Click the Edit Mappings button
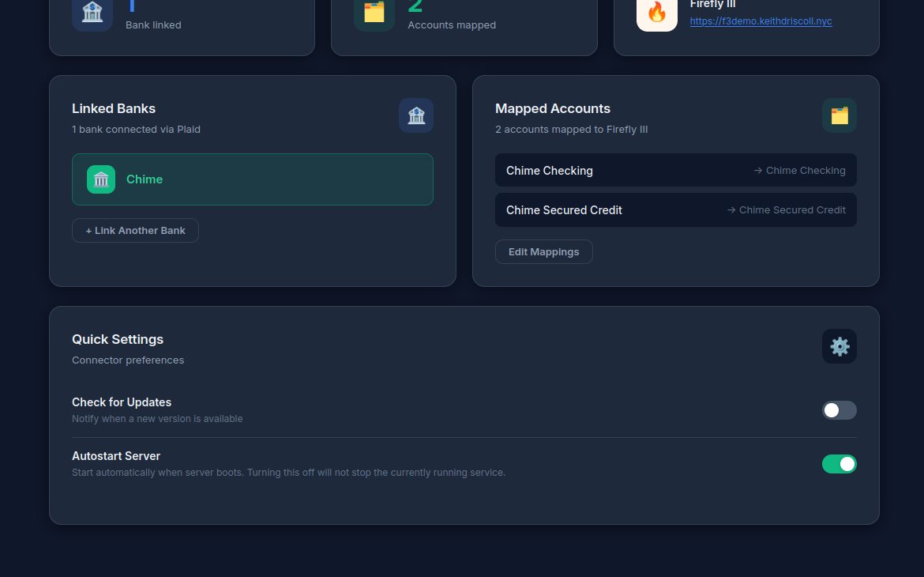This screenshot has height=577, width=924. [544, 252]
